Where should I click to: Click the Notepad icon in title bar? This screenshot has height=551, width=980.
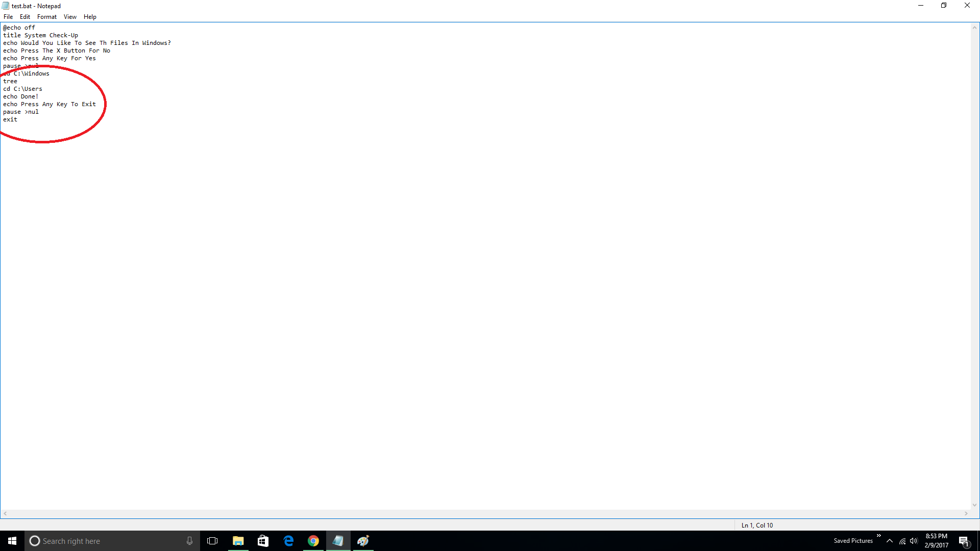[x=6, y=6]
